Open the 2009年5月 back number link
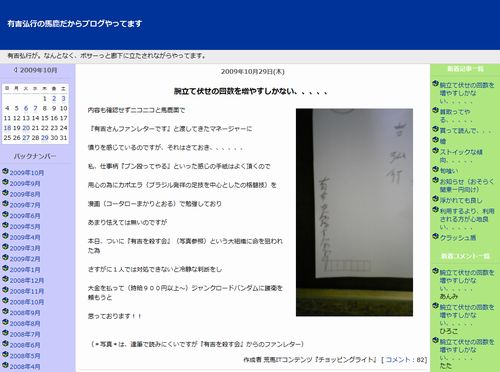Viewport: 500px width, 372px height. [25, 227]
